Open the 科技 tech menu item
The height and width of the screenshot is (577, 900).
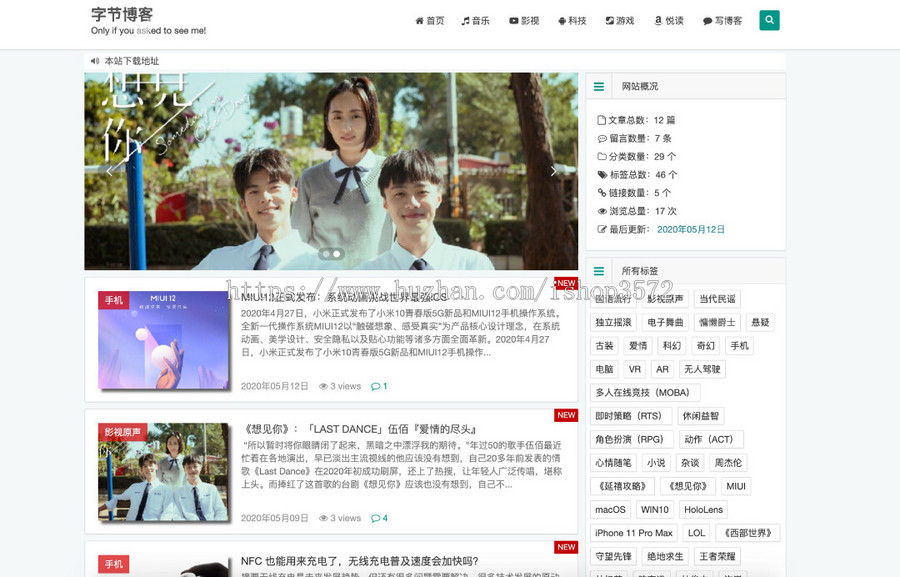click(572, 21)
